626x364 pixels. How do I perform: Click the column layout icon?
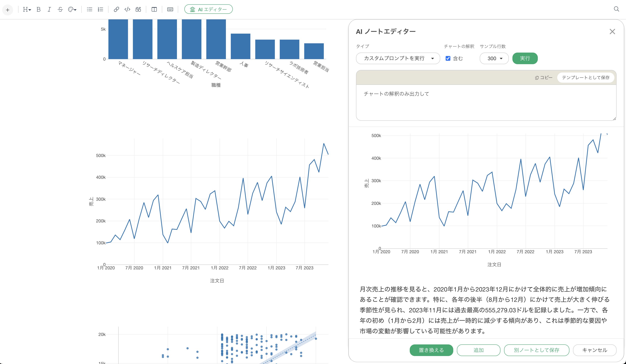tap(154, 9)
